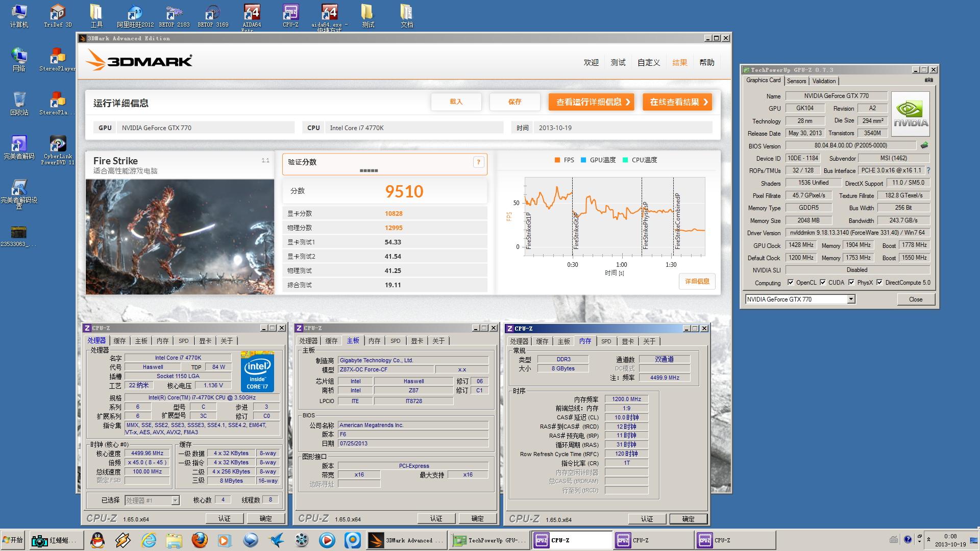Click the FPS legend entry
The height and width of the screenshot is (551, 980).
click(x=565, y=160)
